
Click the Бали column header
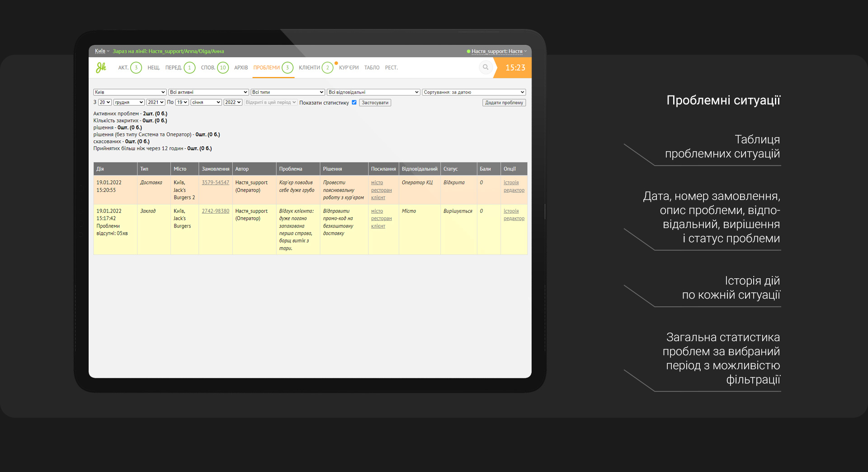point(489,169)
